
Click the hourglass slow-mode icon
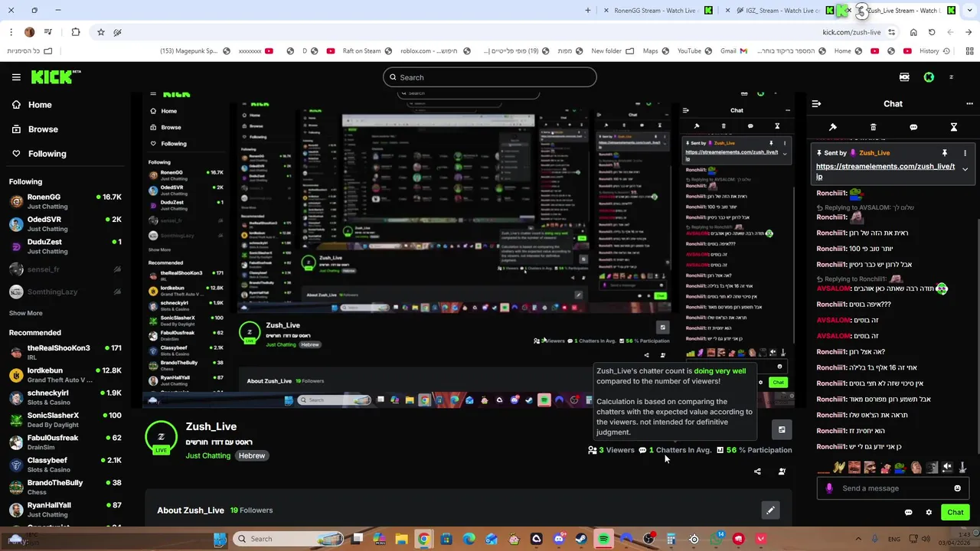click(x=954, y=127)
